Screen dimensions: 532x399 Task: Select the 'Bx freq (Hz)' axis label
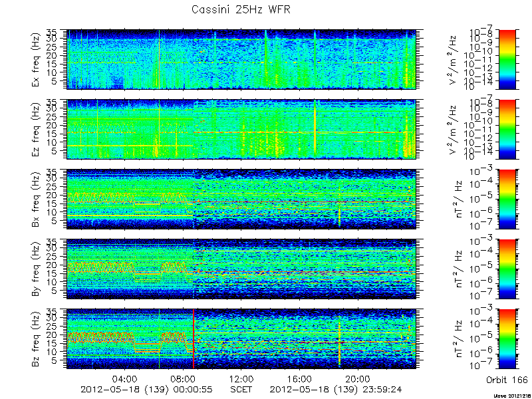pyautogui.click(x=36, y=199)
